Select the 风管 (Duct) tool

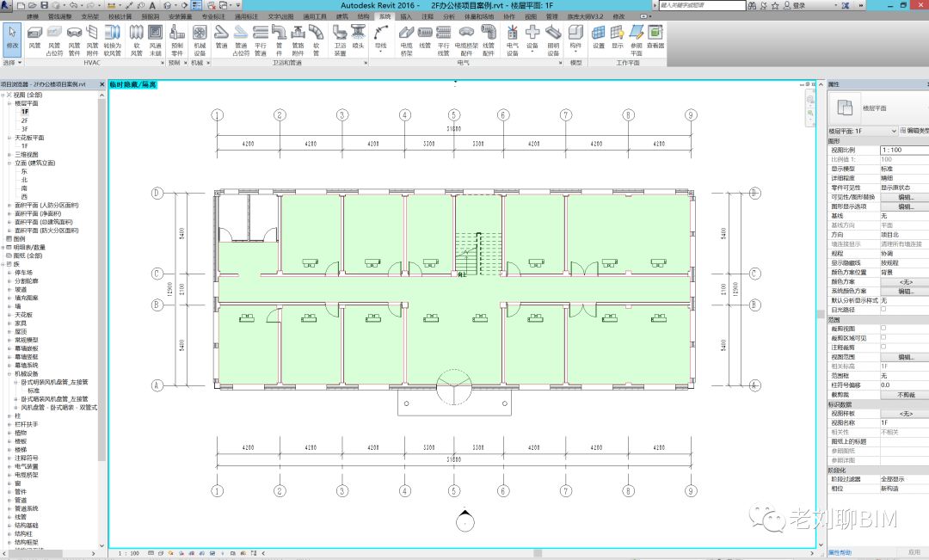[x=34, y=38]
